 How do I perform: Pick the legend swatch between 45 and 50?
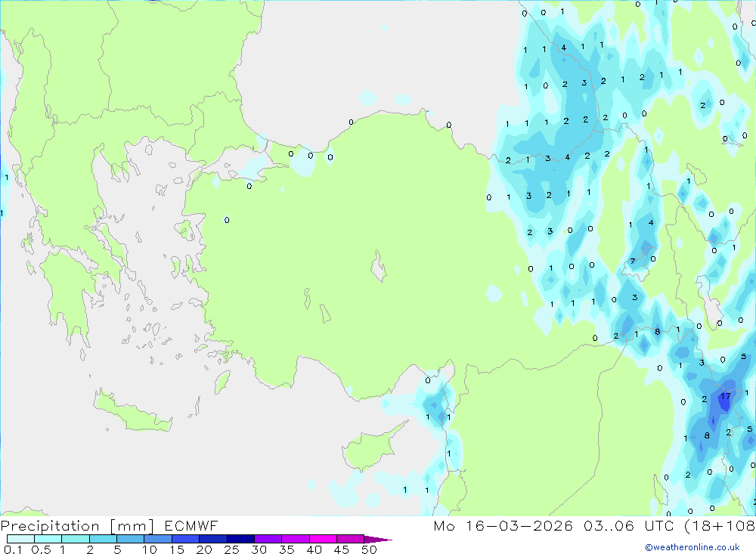tap(350, 539)
